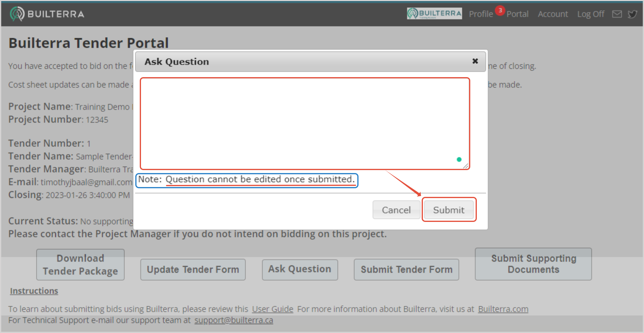
Task: Open the Account menu item
Action: click(x=553, y=14)
